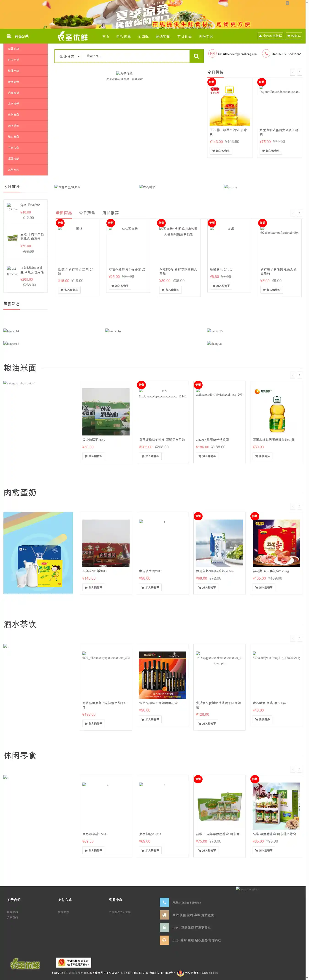Click the blue phone icon in footer
The width and height of the screenshot is (309, 980).
tap(164, 902)
